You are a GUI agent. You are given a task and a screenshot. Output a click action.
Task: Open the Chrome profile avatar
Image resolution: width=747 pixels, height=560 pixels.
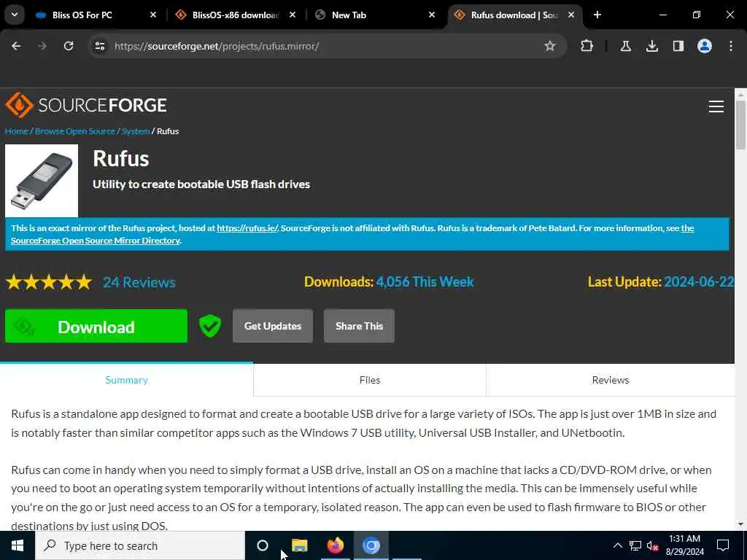point(704,46)
